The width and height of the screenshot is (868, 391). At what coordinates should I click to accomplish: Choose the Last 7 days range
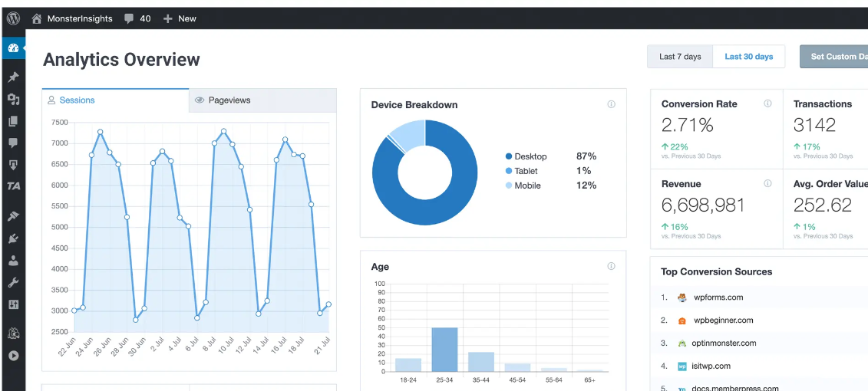coord(680,57)
